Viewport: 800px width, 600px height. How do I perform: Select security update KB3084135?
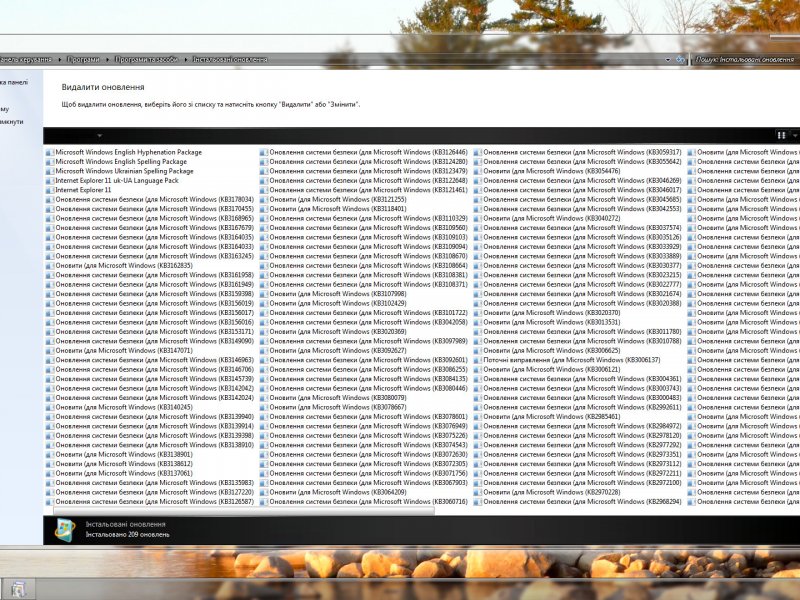pyautogui.click(x=368, y=379)
